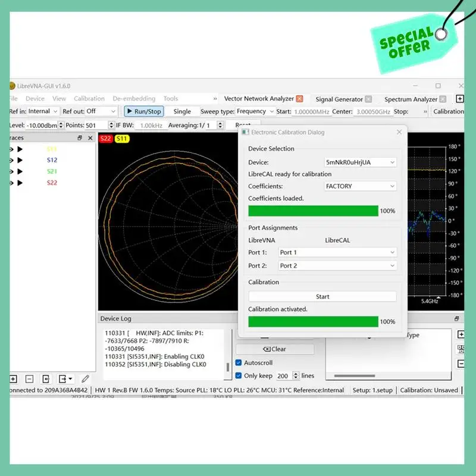The image size is (476, 476).
Task: Click the Run/Stop button
Action: [143, 111]
